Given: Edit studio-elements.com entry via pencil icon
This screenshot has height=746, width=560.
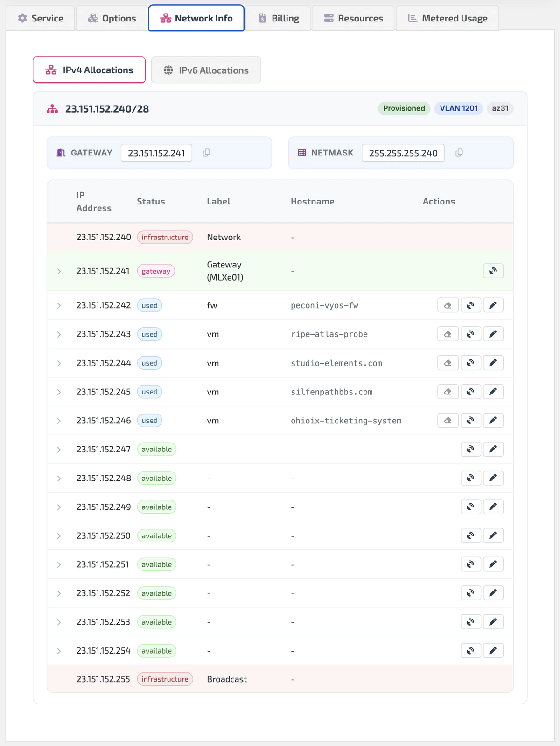Looking at the screenshot, I should coord(493,363).
